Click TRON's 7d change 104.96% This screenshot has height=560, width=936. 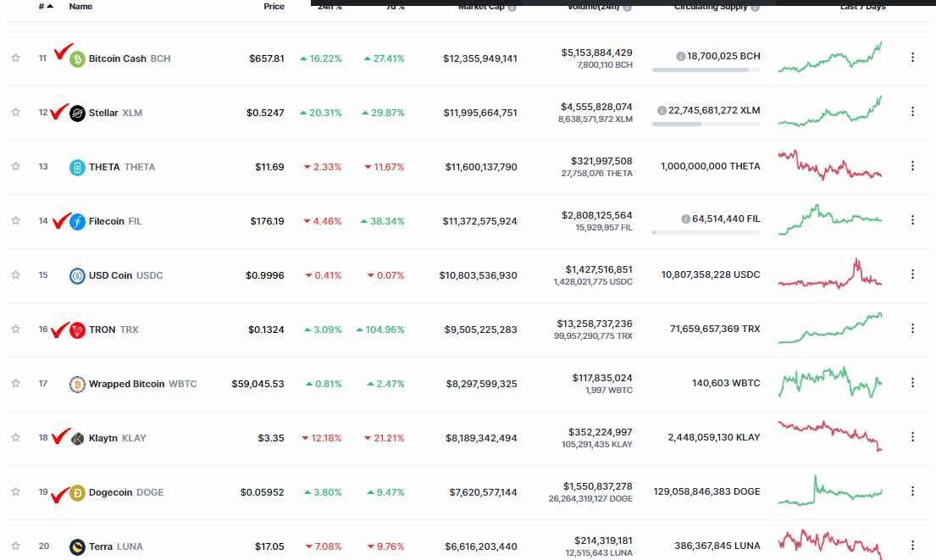[380, 330]
